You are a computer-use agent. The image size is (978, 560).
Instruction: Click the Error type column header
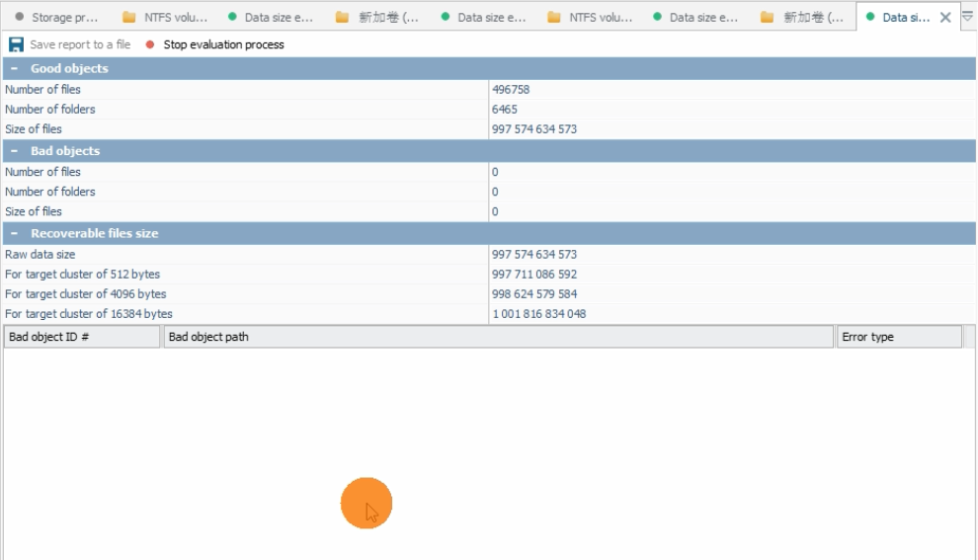[x=899, y=337]
